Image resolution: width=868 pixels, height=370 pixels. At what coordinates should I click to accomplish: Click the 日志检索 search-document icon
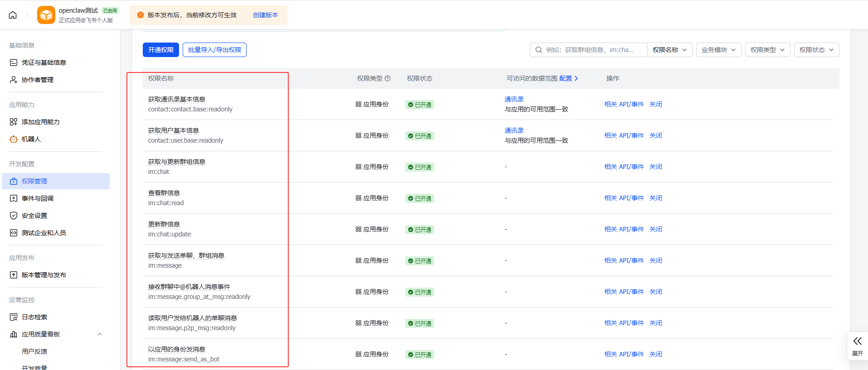(x=14, y=317)
